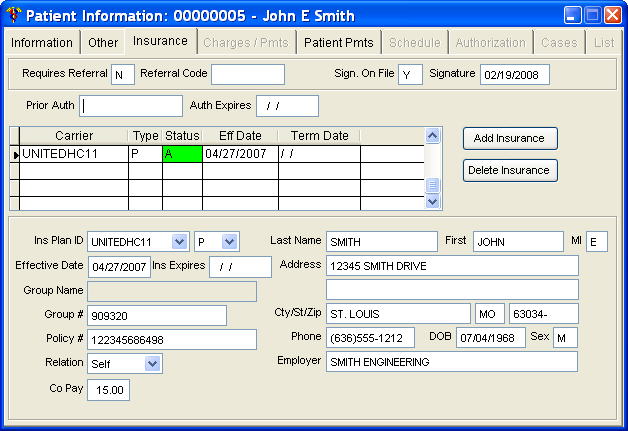
Task: Click the Eff Date column header
Action: (240, 136)
